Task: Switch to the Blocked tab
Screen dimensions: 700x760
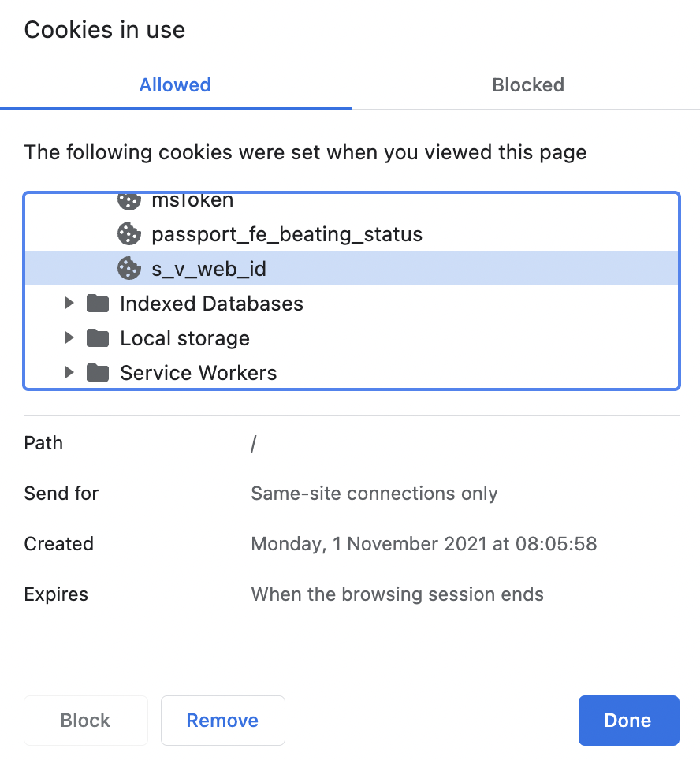Action: coord(528,85)
